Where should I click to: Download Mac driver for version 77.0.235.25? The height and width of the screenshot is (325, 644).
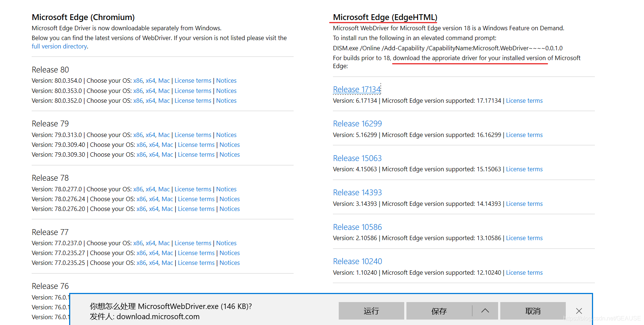(x=167, y=263)
